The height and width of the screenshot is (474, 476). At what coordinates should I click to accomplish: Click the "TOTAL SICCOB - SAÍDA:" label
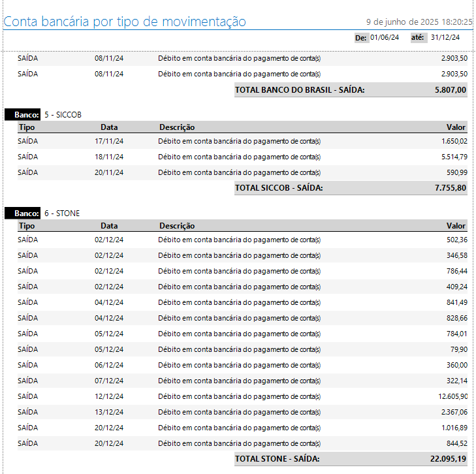(x=279, y=188)
